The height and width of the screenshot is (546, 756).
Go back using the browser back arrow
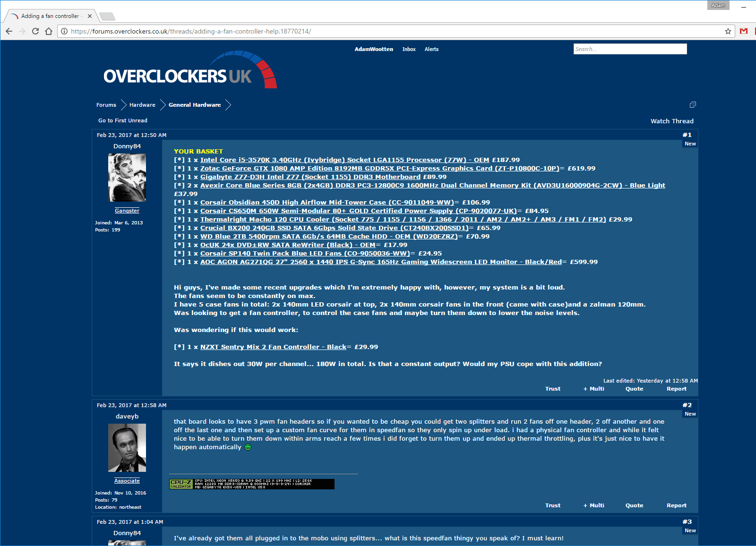click(9, 31)
